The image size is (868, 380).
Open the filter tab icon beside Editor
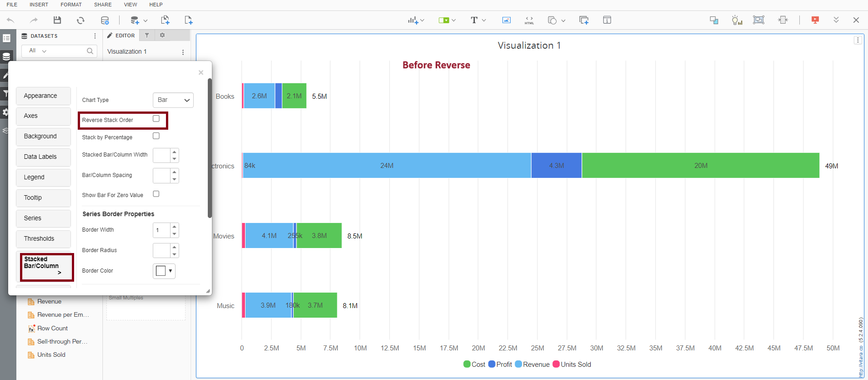click(147, 35)
